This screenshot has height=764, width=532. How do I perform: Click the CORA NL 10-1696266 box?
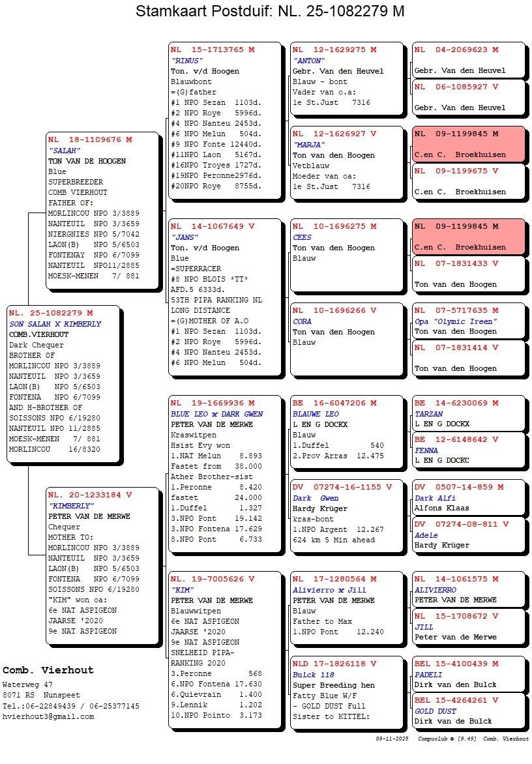pyautogui.click(x=346, y=339)
